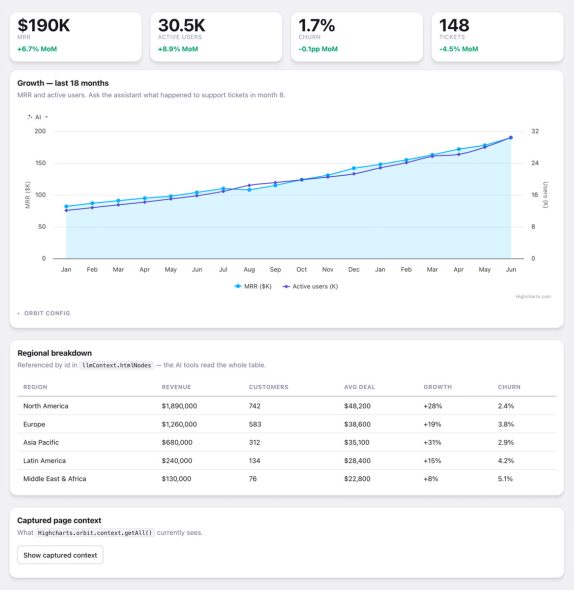Click the Growth — last 18 months heading

click(63, 83)
